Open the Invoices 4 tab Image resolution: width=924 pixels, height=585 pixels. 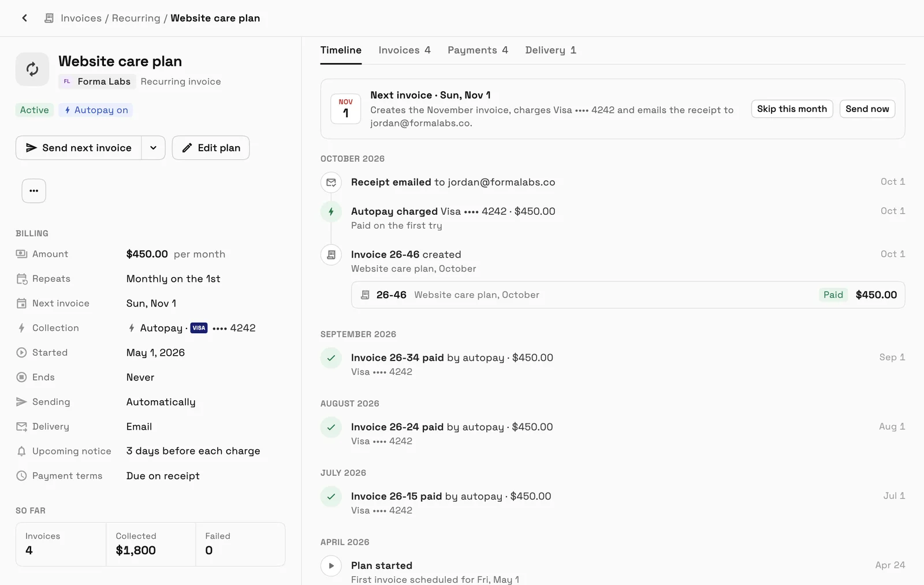click(x=404, y=50)
